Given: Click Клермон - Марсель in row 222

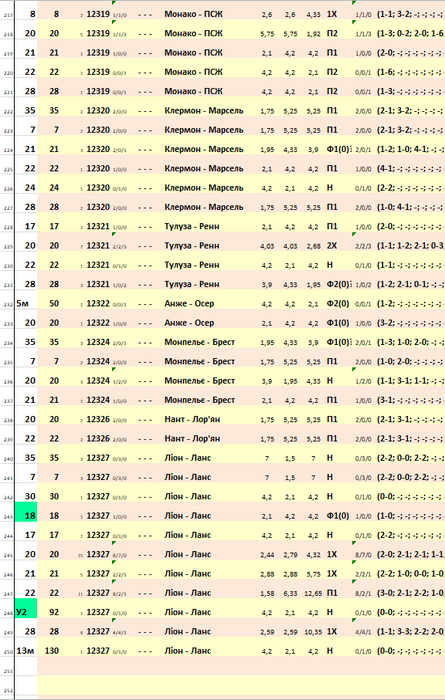Looking at the screenshot, I should [x=204, y=111].
